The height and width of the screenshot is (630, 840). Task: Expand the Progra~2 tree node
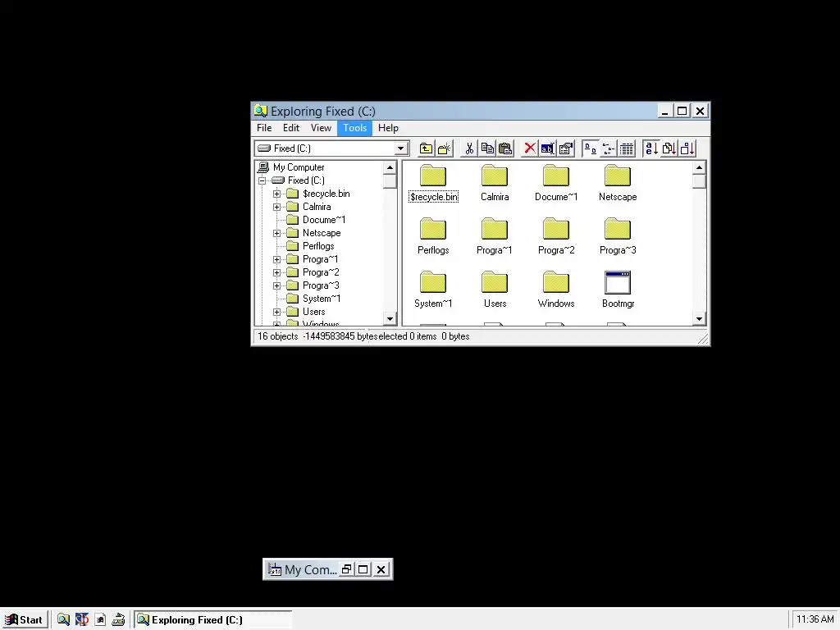pos(276,272)
